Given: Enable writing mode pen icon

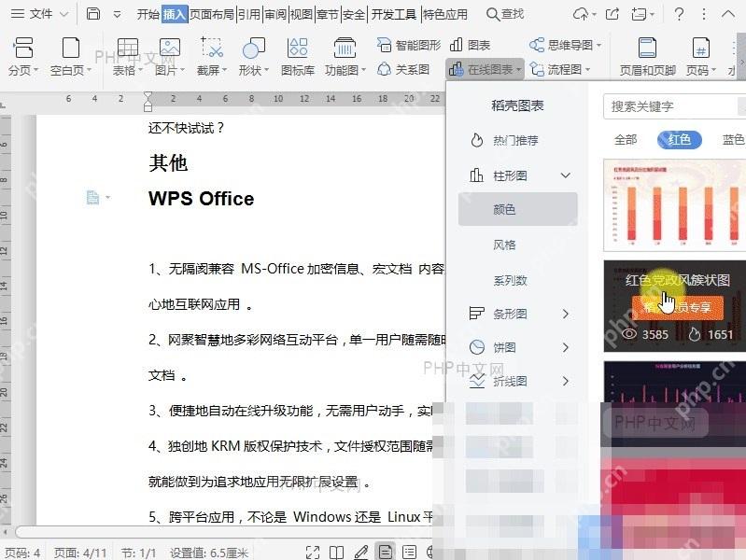Looking at the screenshot, I should point(361,552).
